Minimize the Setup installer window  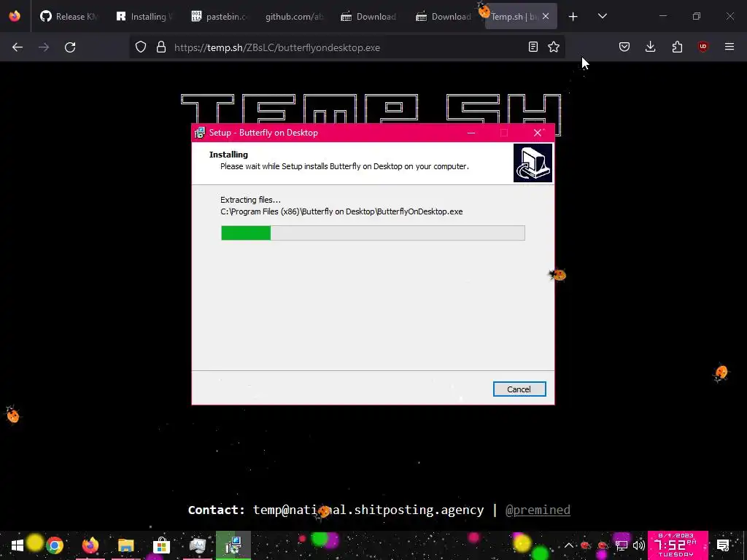[x=471, y=133]
